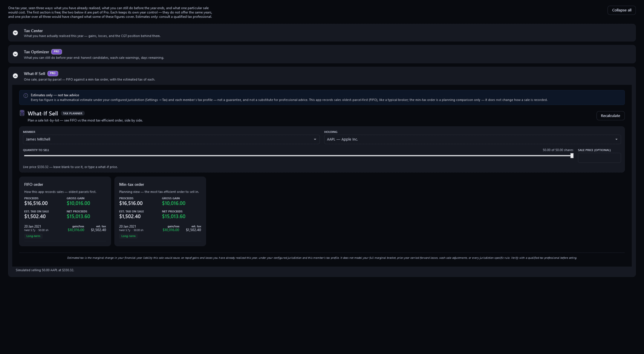The height and width of the screenshot is (354, 644).
Task: Click the Sale Price optional input field
Action: (599, 158)
